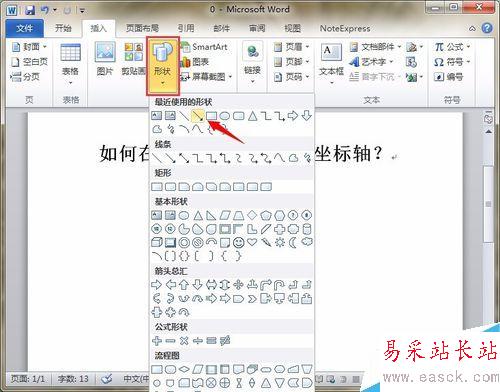Select the can cylinder basic shape
The width and height of the screenshot is (500, 392).
pyautogui.click(x=307, y=229)
